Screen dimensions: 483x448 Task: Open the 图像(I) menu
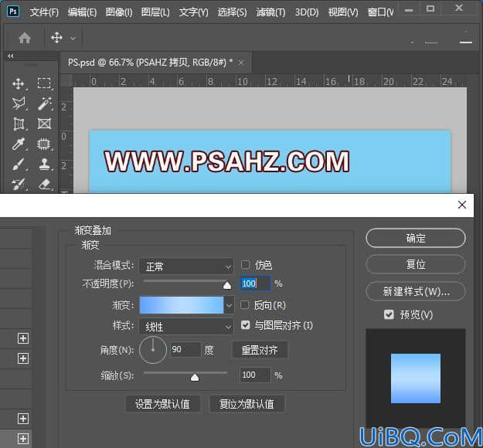pos(119,12)
